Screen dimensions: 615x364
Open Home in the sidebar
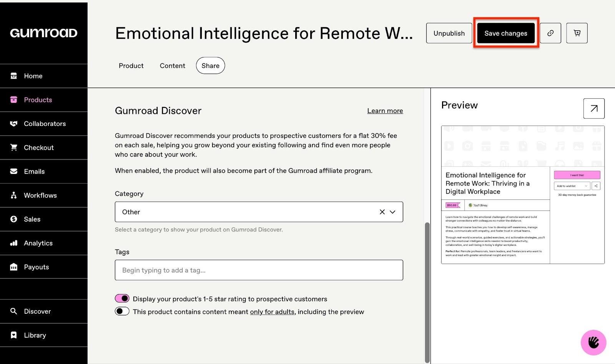point(44,76)
